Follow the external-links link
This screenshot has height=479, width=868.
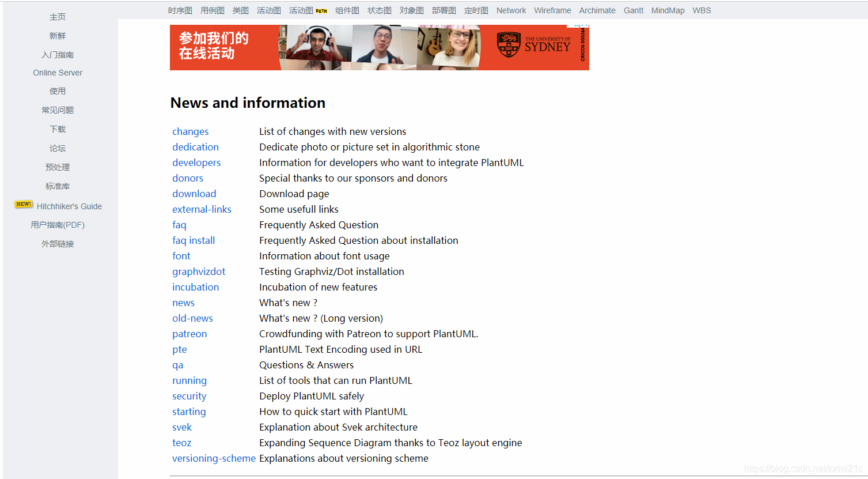202,209
